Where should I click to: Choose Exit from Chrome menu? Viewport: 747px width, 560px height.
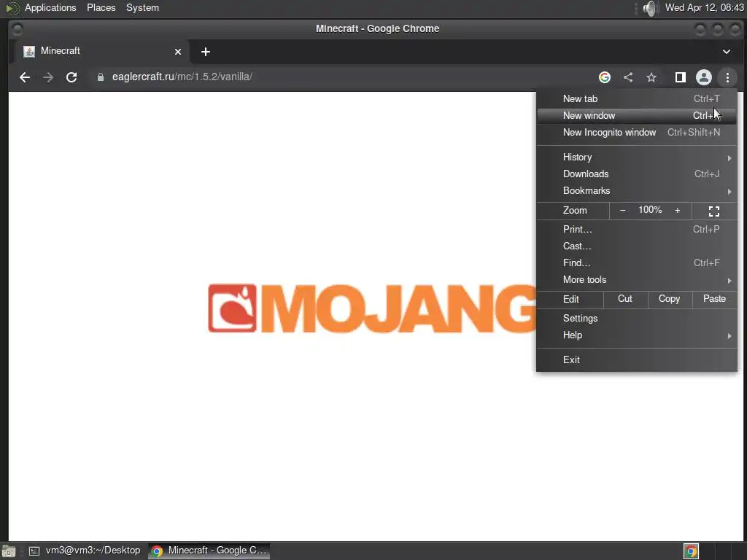coord(636,359)
